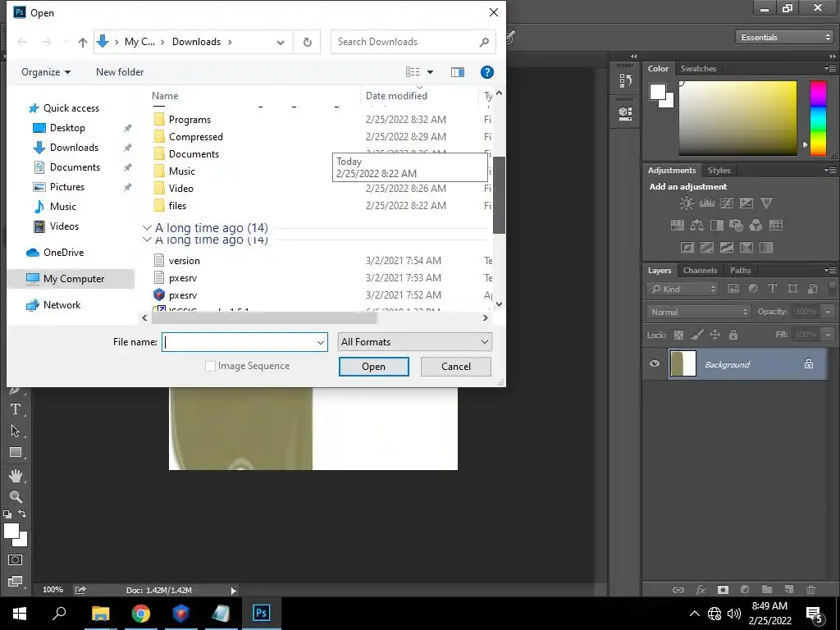Select the Horizontal Type tool

click(x=15, y=409)
